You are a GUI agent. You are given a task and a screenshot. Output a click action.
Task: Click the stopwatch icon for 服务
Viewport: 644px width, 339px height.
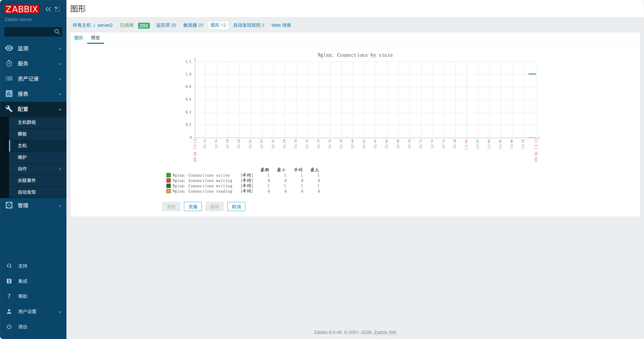[x=9, y=63]
